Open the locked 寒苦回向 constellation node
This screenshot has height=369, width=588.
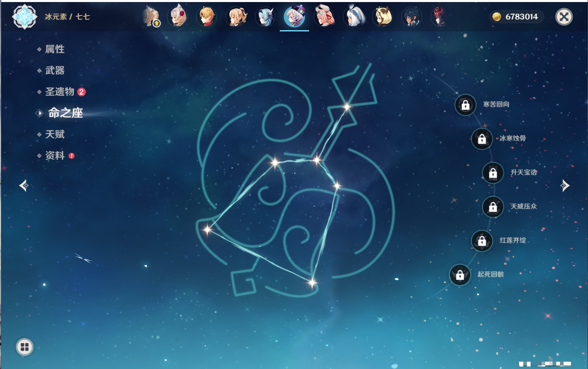(465, 105)
